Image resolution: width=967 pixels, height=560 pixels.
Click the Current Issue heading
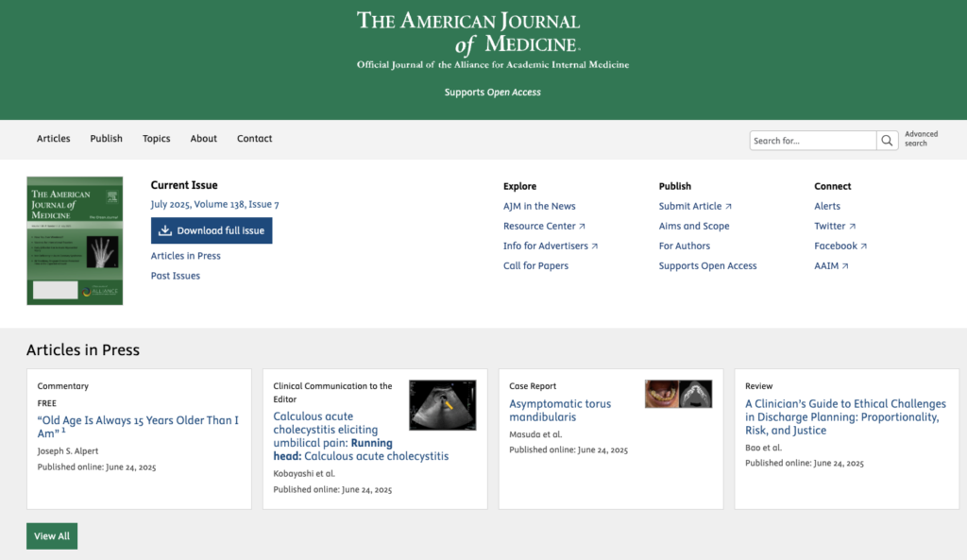(184, 185)
